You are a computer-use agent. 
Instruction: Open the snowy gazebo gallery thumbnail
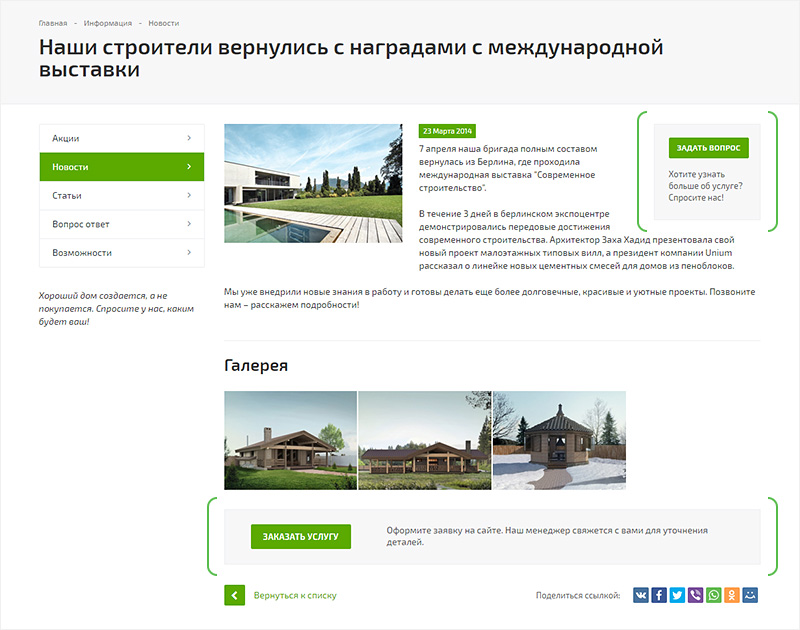tap(559, 440)
